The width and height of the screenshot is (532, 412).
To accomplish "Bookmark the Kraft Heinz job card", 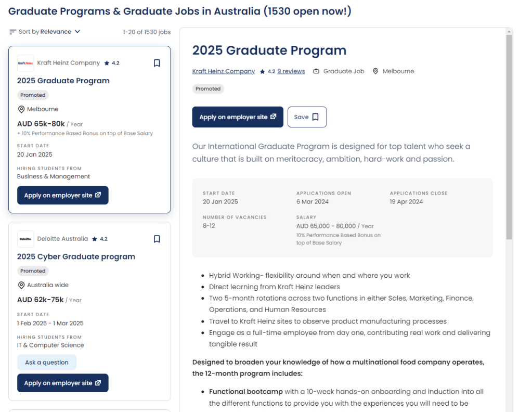I will (157, 63).
